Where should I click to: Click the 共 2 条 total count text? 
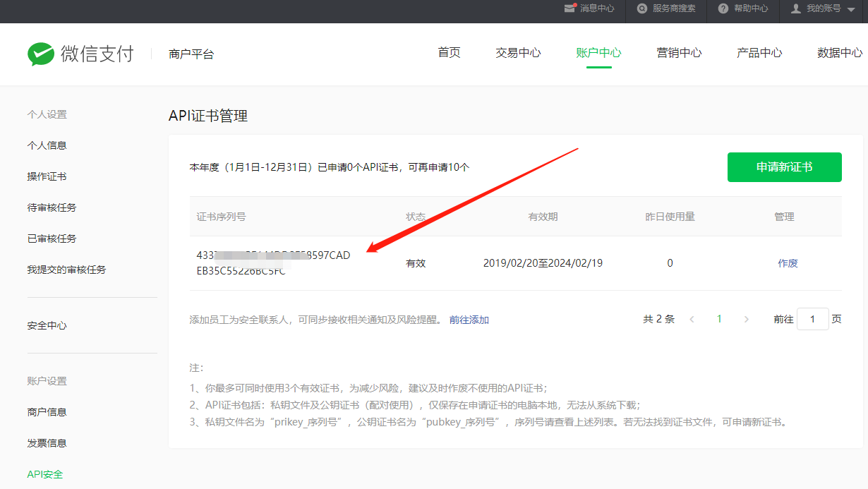point(659,319)
